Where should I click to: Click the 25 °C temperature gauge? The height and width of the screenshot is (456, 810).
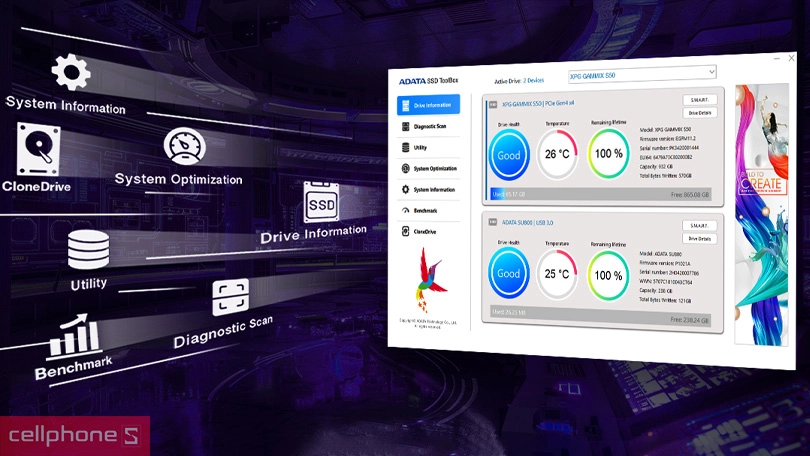coord(557,274)
